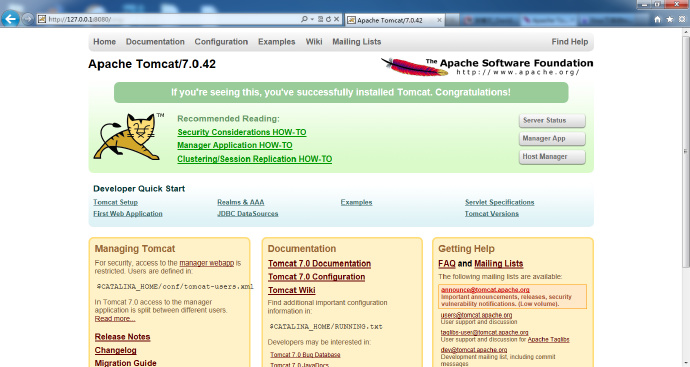
Task: Open the First Web Application link
Action: 128,213
